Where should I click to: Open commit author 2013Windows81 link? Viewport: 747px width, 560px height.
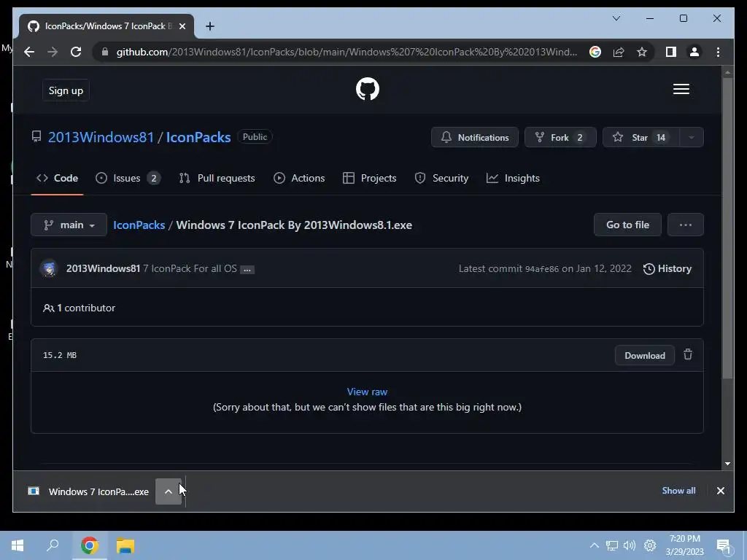pos(103,268)
